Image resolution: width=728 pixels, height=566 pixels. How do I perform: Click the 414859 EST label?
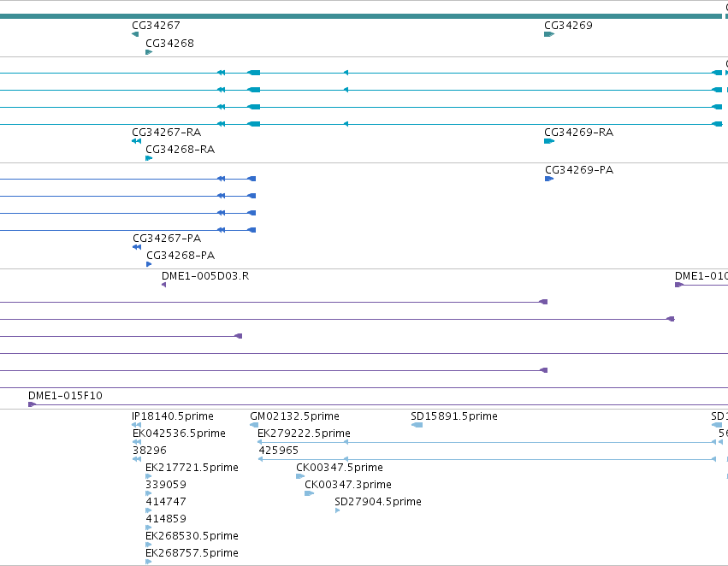pyautogui.click(x=166, y=519)
